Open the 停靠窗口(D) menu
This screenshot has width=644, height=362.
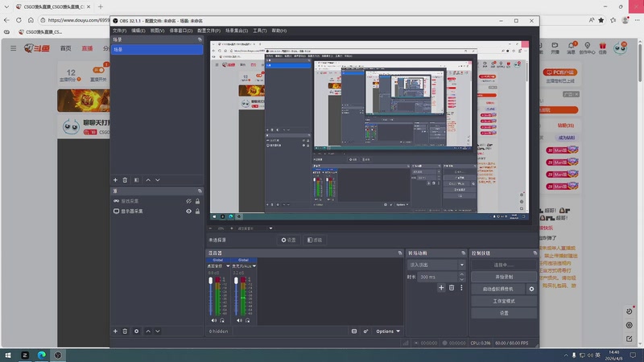click(x=180, y=31)
